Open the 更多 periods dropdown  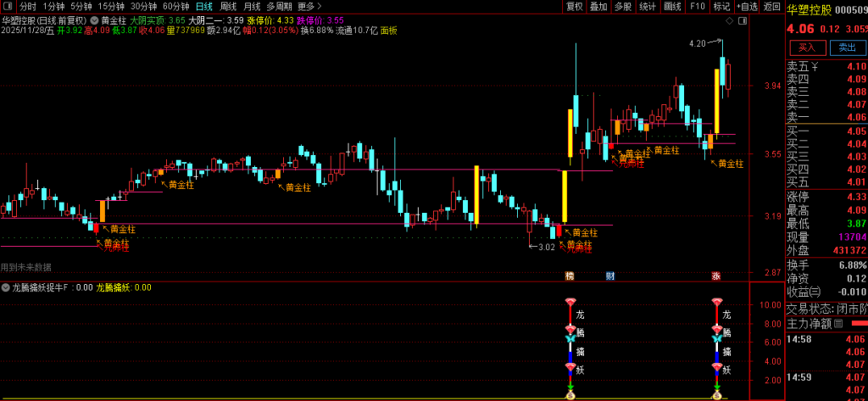(x=309, y=7)
